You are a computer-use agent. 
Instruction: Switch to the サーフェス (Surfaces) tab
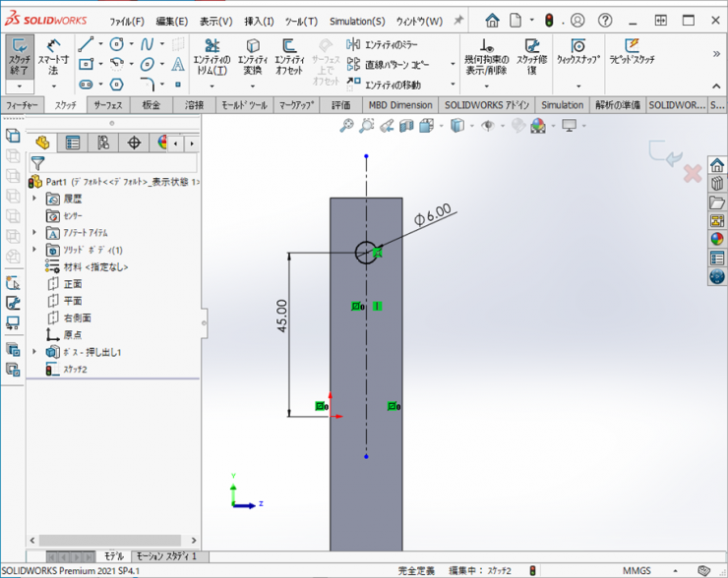107,105
